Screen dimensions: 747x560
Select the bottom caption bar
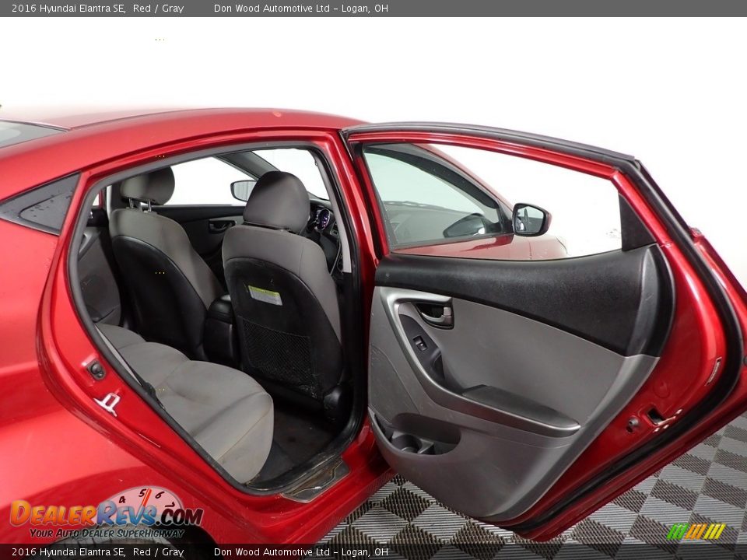[373, 552]
